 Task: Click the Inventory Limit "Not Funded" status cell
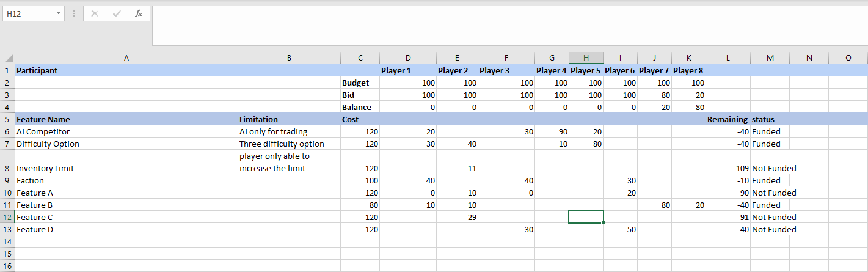tap(770, 168)
